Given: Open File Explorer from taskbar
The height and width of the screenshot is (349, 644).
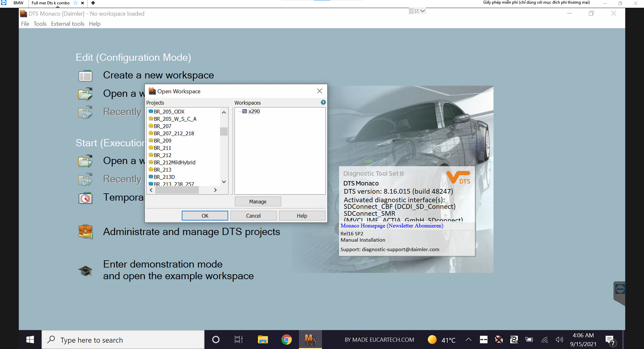Looking at the screenshot, I should coord(263,340).
